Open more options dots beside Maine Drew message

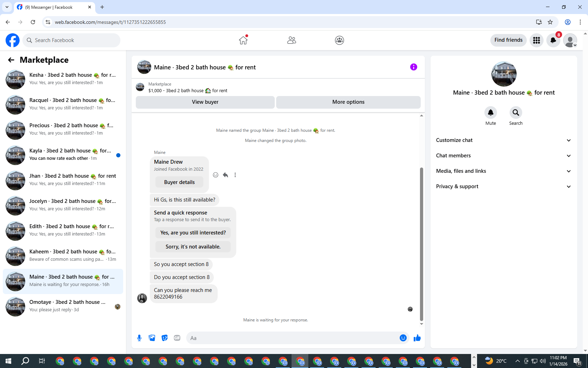click(235, 175)
